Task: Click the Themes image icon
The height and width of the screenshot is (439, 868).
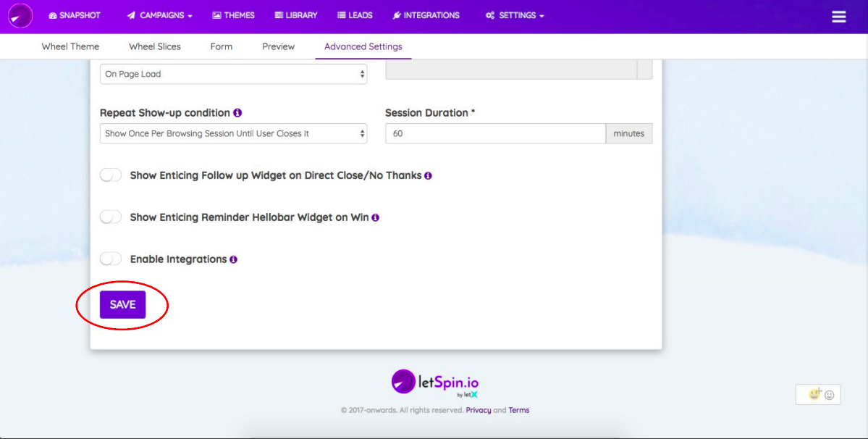Action: tap(217, 15)
